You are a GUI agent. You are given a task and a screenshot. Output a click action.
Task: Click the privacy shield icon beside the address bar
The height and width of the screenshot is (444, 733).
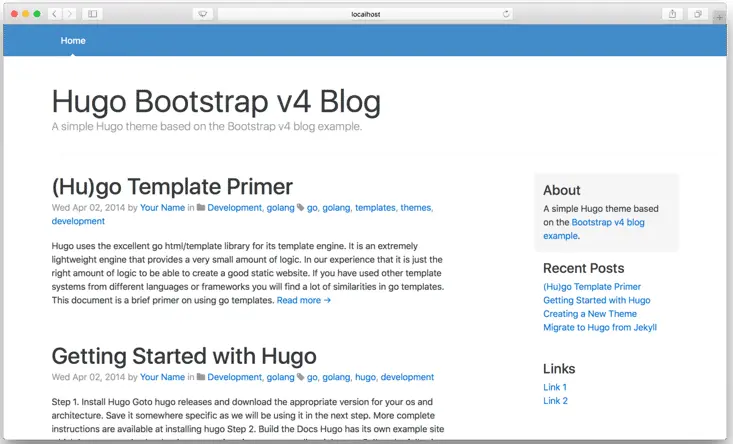[x=203, y=14]
